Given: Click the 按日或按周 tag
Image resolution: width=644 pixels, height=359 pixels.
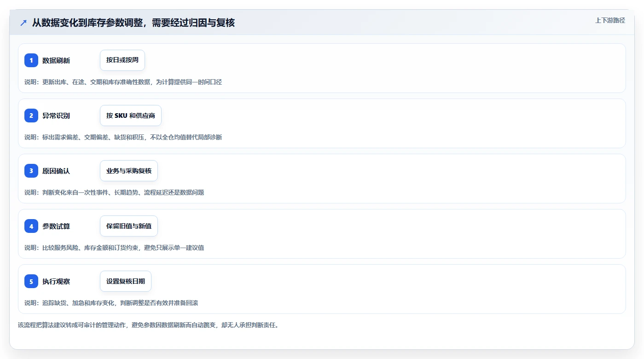Looking at the screenshot, I should 122,60.
